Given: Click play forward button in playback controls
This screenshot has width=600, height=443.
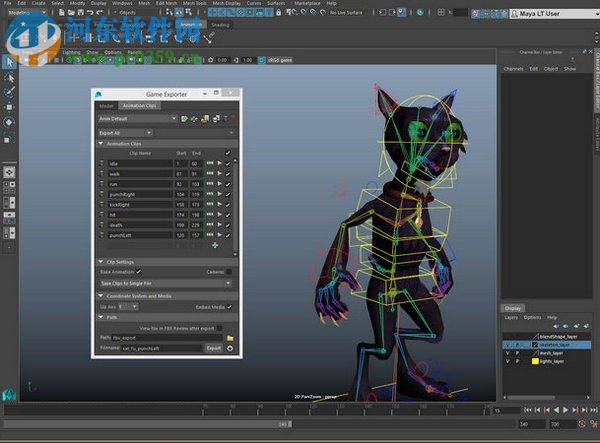Looking at the screenshot, I should [566, 410].
